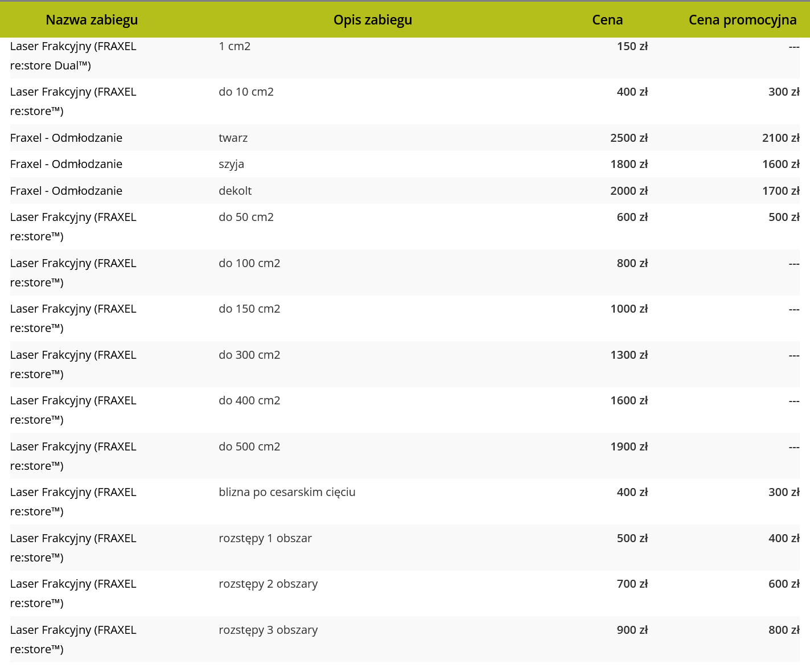Click the '500 zł' promo price for 50 cm2
810x672 pixels.
[x=784, y=217]
